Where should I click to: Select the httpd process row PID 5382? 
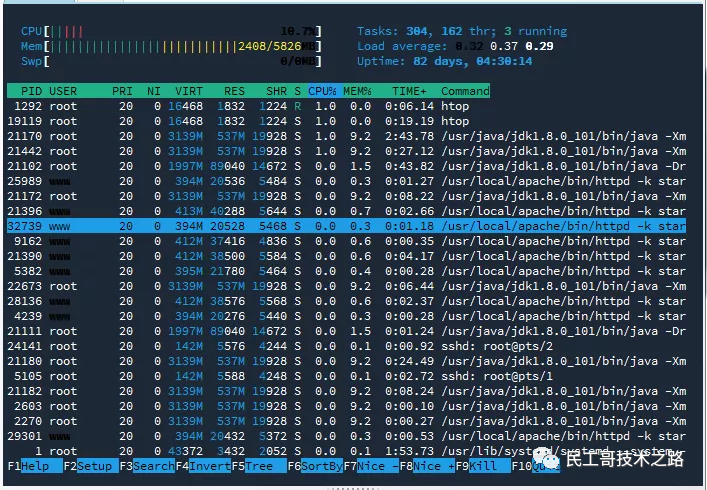(x=346, y=271)
